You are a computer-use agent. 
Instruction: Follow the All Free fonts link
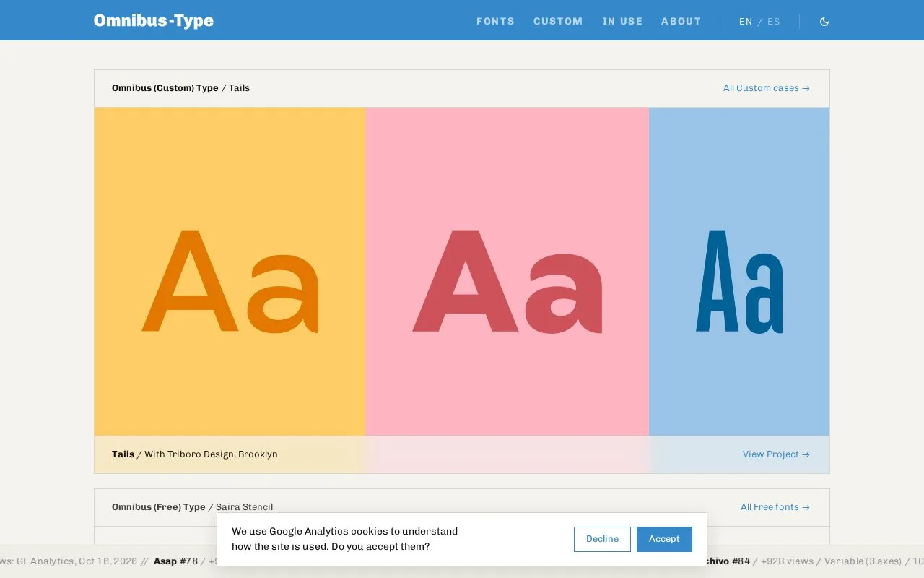pyautogui.click(x=775, y=507)
